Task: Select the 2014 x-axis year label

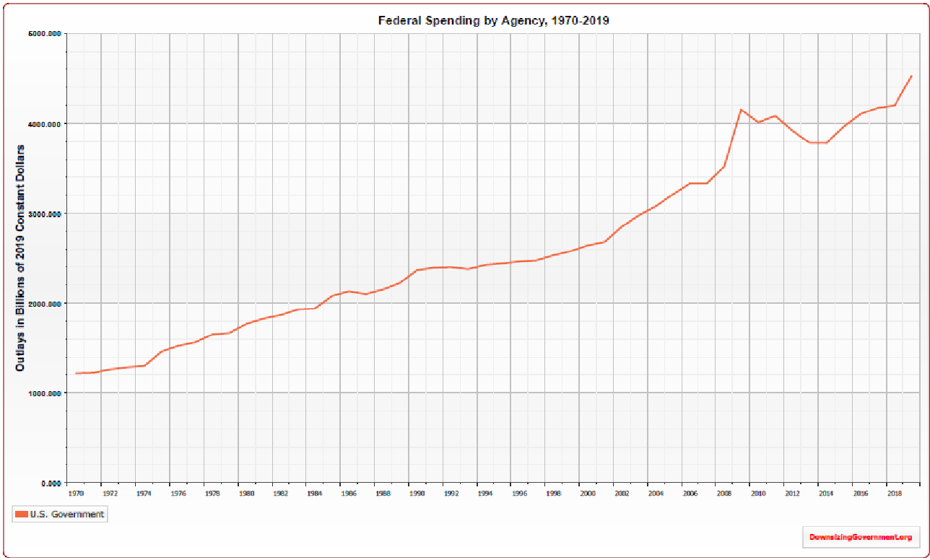Action: pos(826,494)
